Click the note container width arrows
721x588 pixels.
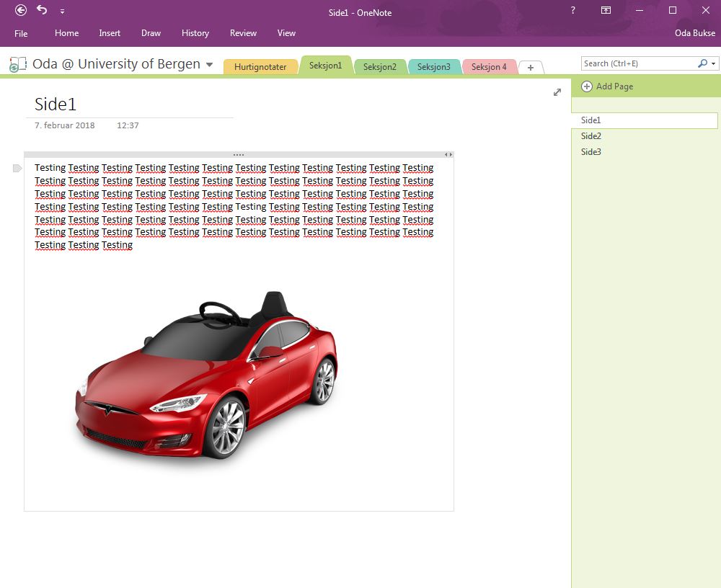pyautogui.click(x=448, y=155)
